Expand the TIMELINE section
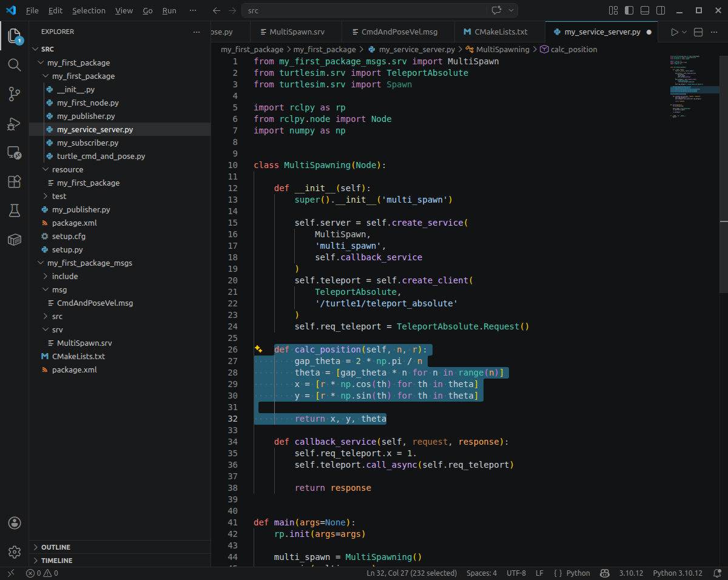The width and height of the screenshot is (728, 580). (120, 561)
